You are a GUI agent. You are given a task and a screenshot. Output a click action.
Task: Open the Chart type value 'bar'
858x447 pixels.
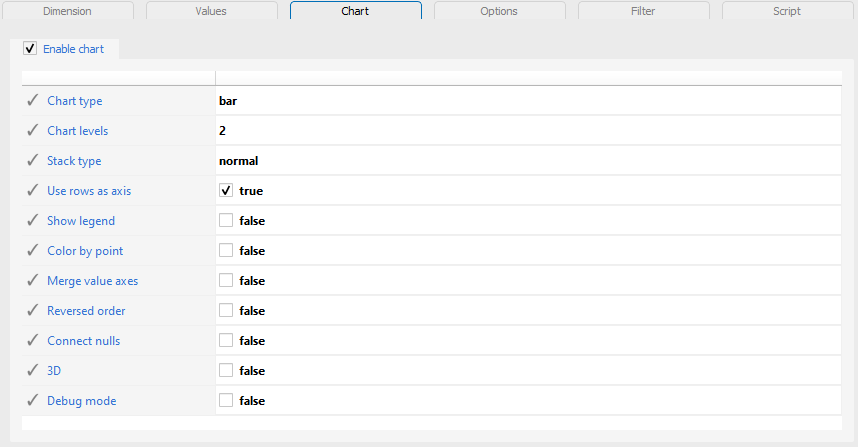point(528,101)
